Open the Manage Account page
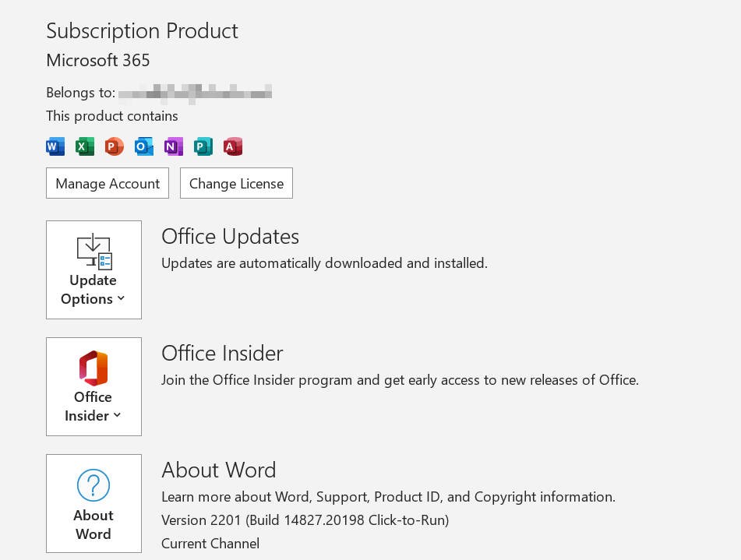 [108, 183]
